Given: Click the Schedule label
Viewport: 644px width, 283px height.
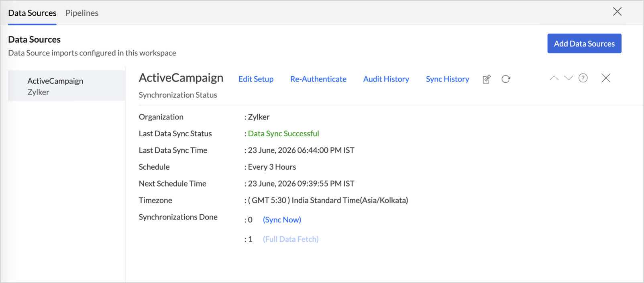Looking at the screenshot, I should [154, 167].
